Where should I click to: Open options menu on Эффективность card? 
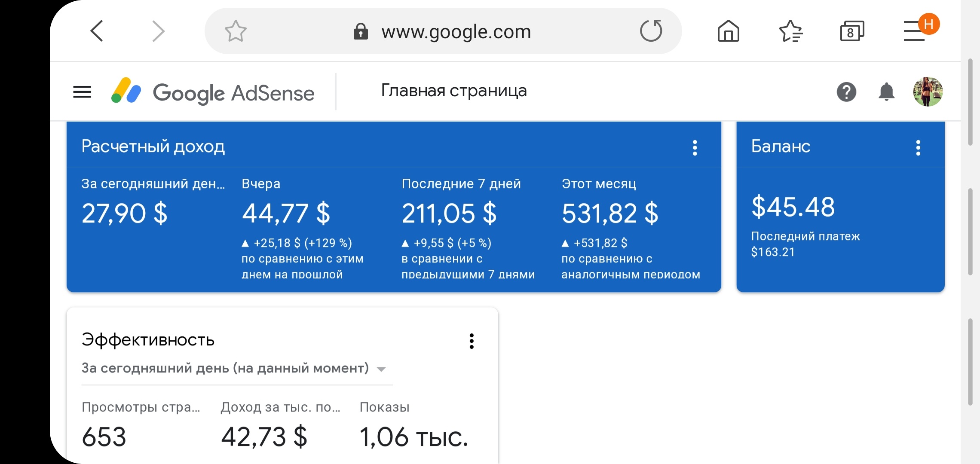(x=472, y=341)
